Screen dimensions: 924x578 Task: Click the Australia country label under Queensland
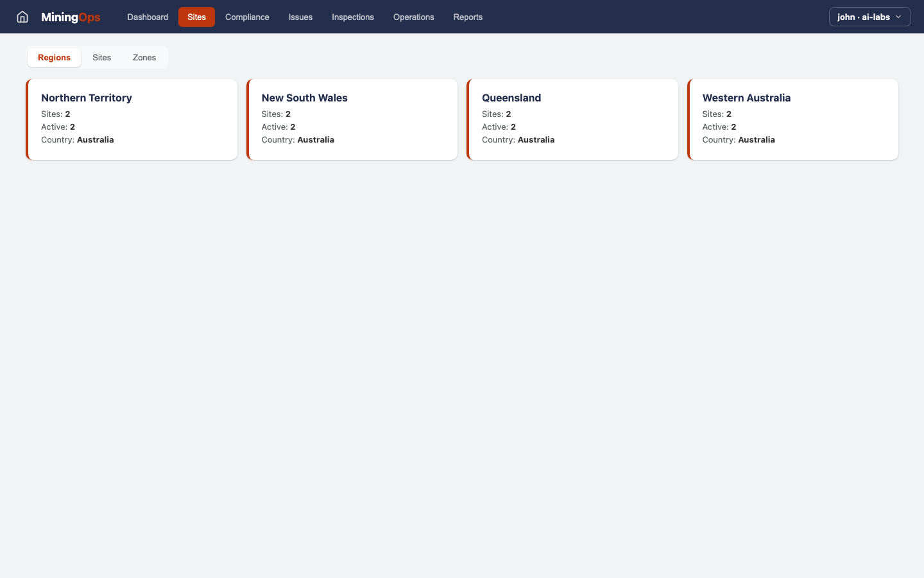click(536, 139)
